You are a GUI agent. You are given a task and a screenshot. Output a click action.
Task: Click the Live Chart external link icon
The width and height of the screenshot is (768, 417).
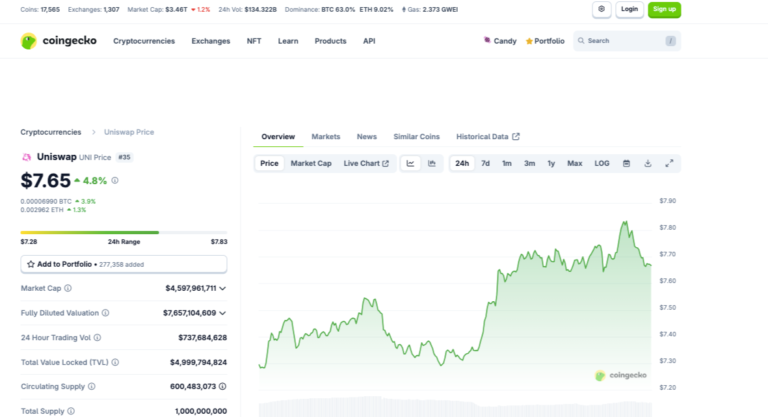(385, 164)
